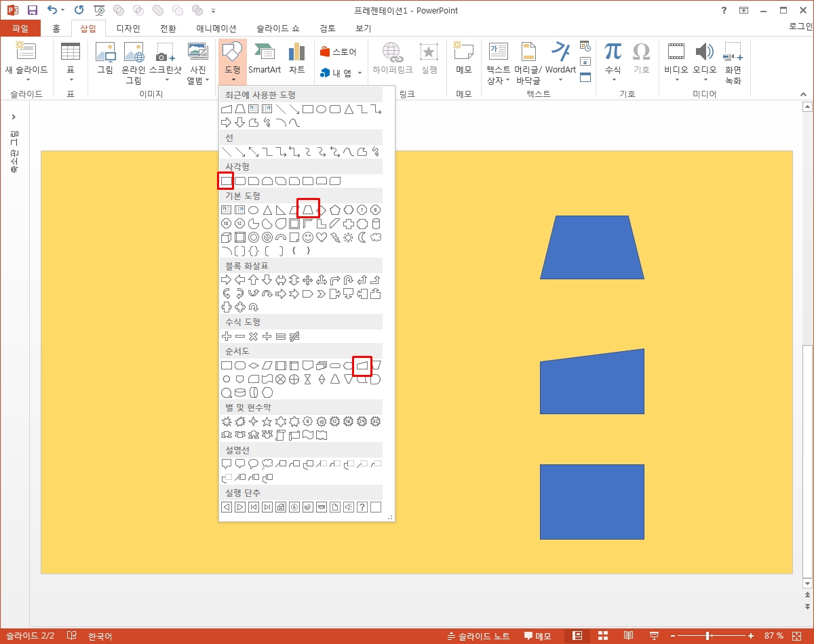Expand the thumbnail pane chevron
The width and height of the screenshot is (814, 644).
[14, 117]
